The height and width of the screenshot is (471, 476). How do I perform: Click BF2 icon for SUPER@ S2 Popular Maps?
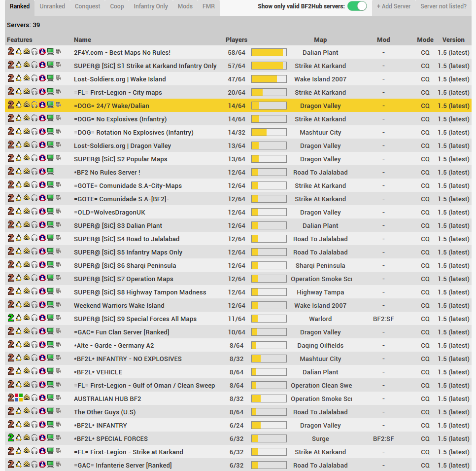coord(11,159)
